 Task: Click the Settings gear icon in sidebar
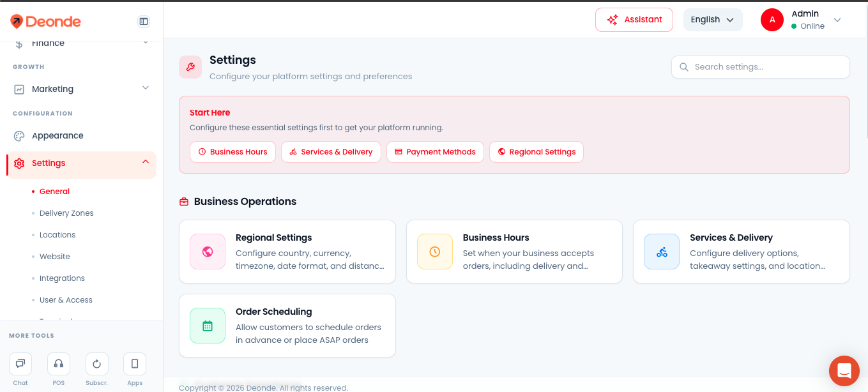[19, 163]
